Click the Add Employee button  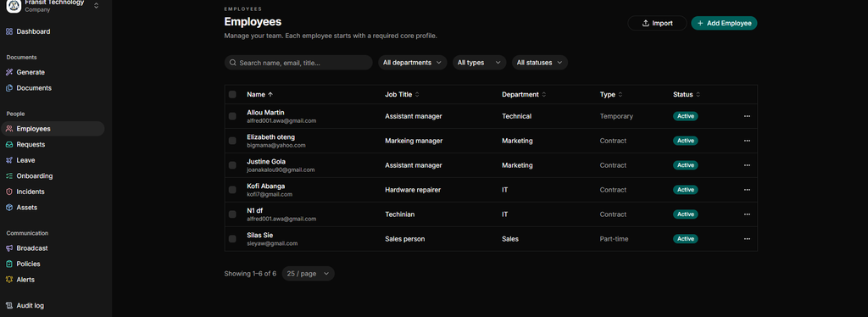click(x=724, y=23)
